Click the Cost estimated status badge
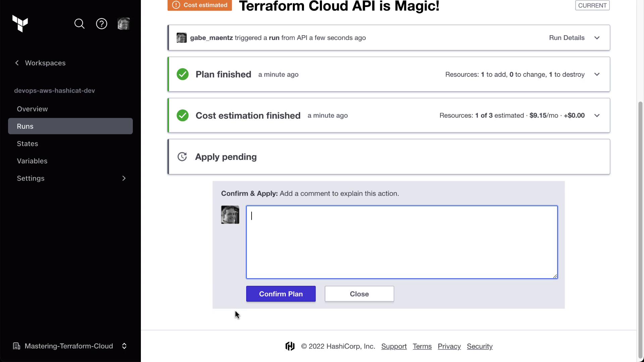644x362 pixels. coord(200,5)
